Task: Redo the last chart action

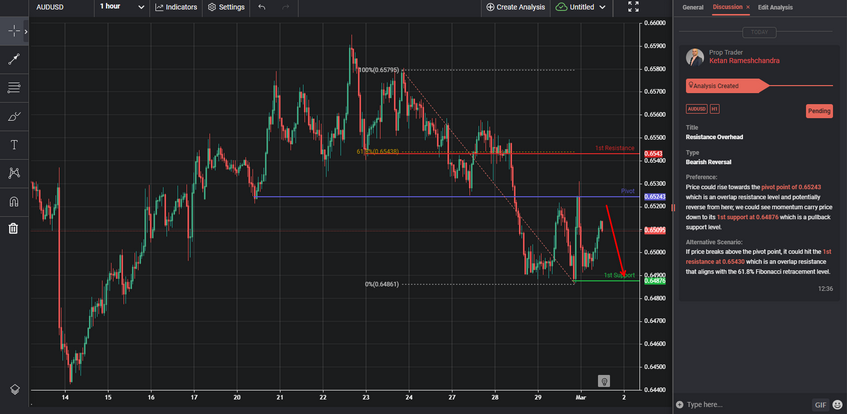Action: 286,7
